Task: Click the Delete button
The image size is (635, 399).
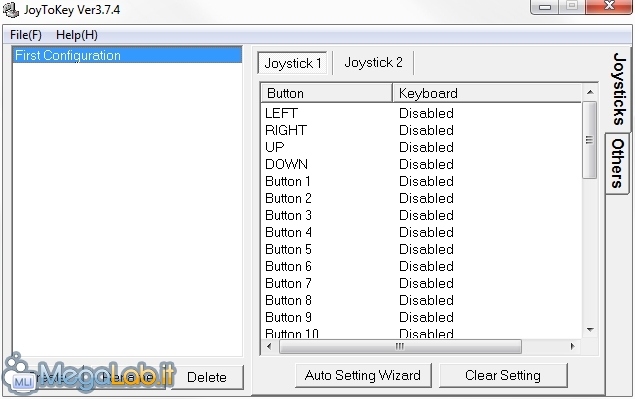Action: point(207,377)
